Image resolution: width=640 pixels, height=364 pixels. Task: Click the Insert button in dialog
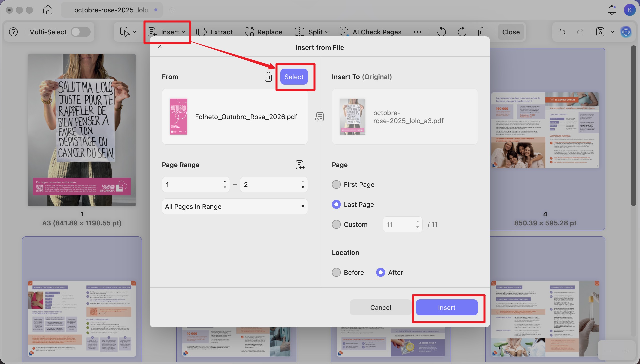tap(447, 308)
